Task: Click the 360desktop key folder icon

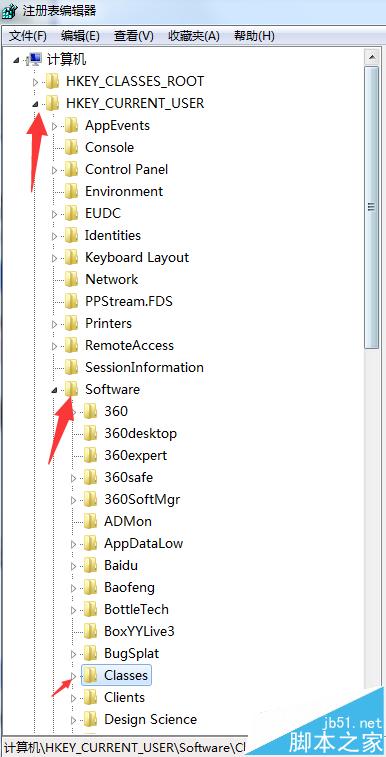Action: click(x=90, y=433)
